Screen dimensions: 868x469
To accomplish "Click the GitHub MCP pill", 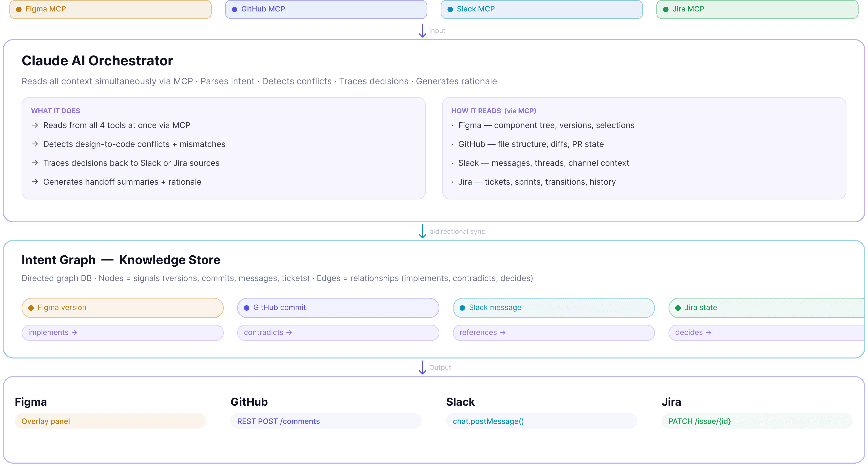I will pos(326,9).
